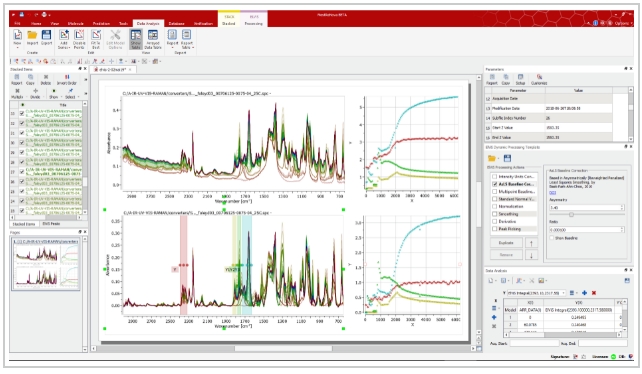
Task: Check the Normalization action
Action: pos(494,206)
